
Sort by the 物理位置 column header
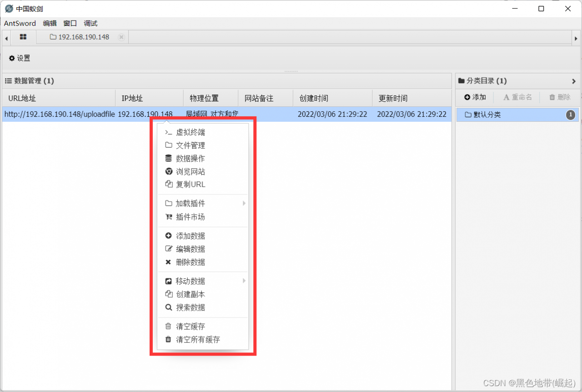211,98
